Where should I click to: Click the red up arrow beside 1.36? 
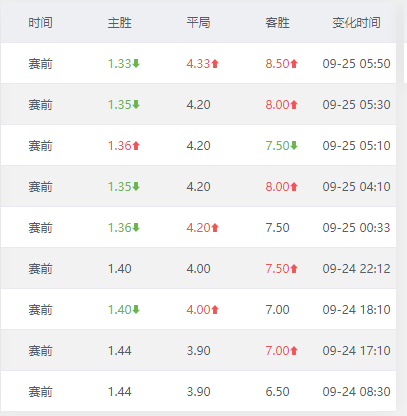coord(136,145)
